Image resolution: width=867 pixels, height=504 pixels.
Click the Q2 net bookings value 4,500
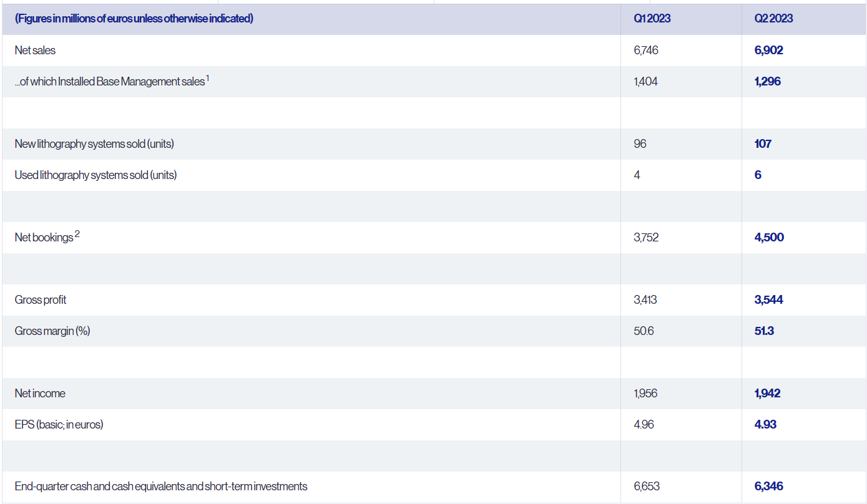(x=769, y=238)
